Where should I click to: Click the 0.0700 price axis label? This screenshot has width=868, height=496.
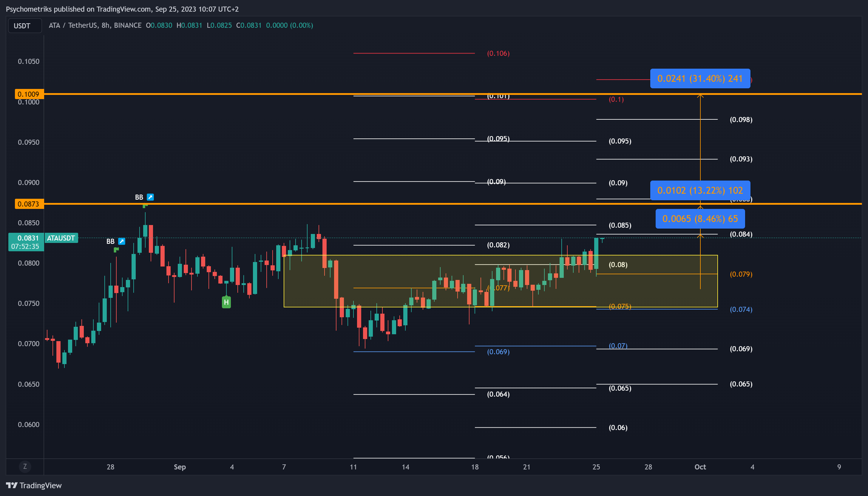(x=29, y=343)
